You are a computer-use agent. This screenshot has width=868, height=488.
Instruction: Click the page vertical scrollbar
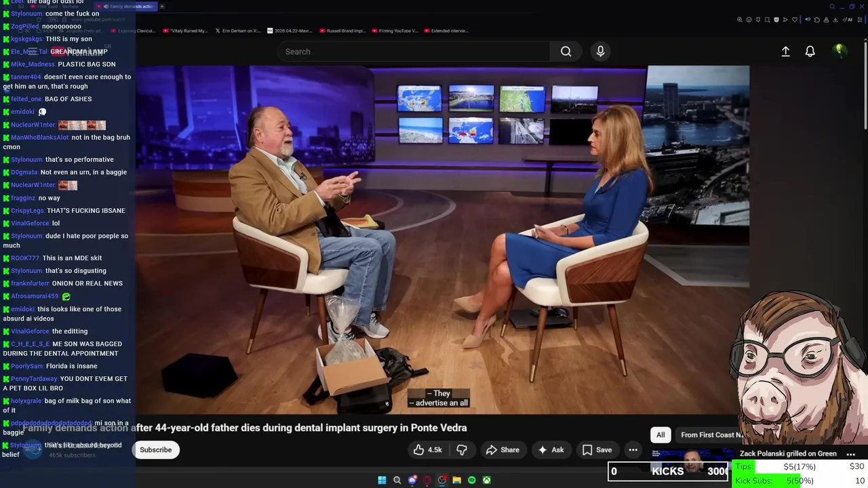pyautogui.click(x=865, y=85)
